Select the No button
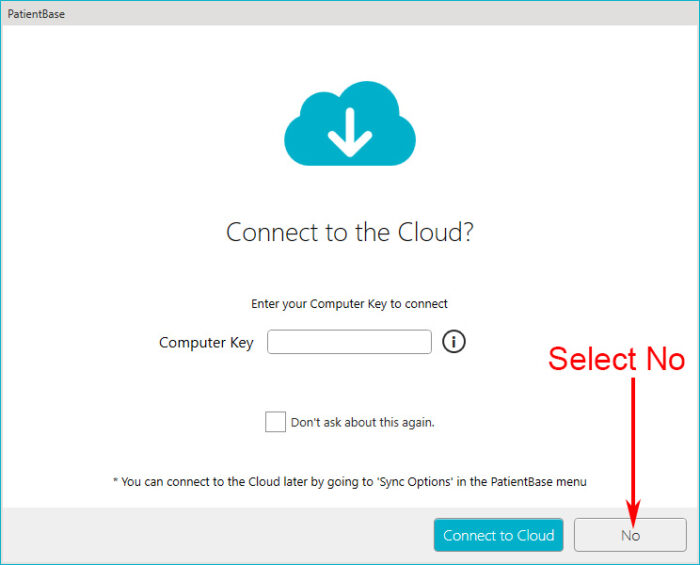700x565 pixels. click(x=629, y=535)
